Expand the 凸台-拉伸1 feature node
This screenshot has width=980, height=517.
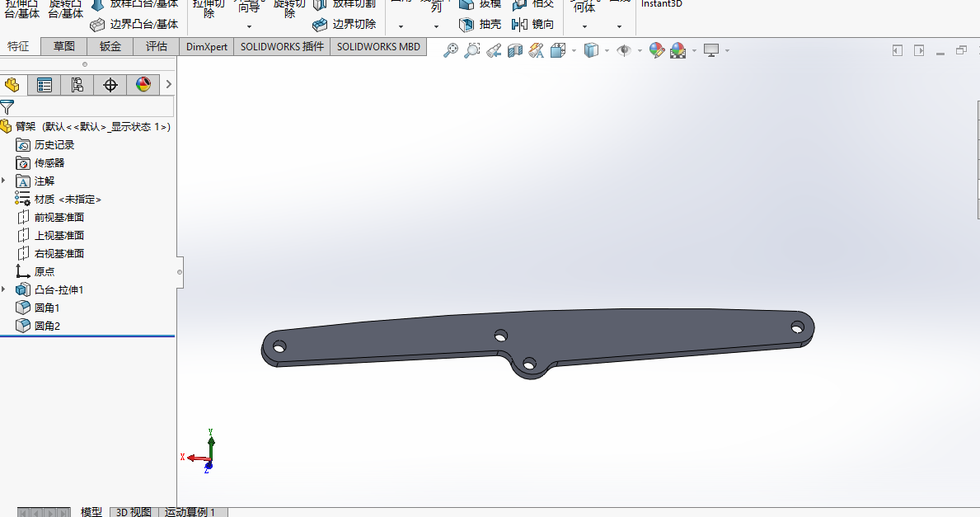point(4,289)
